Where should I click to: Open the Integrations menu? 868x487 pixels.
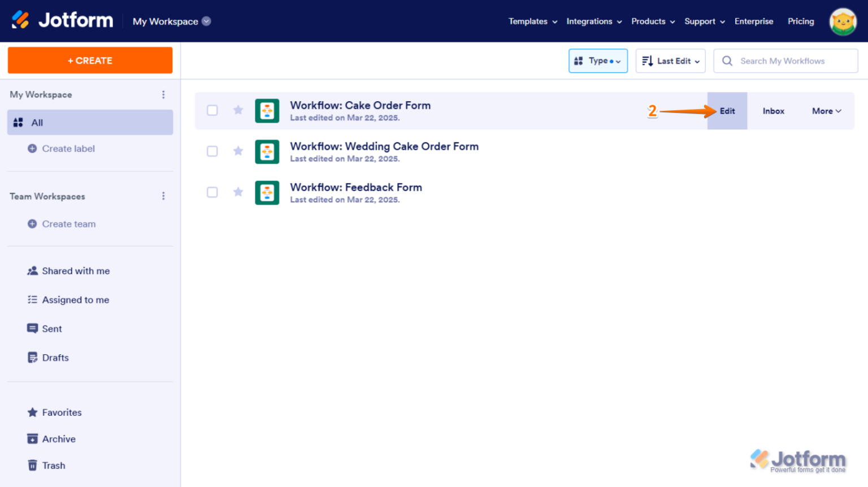pos(589,21)
